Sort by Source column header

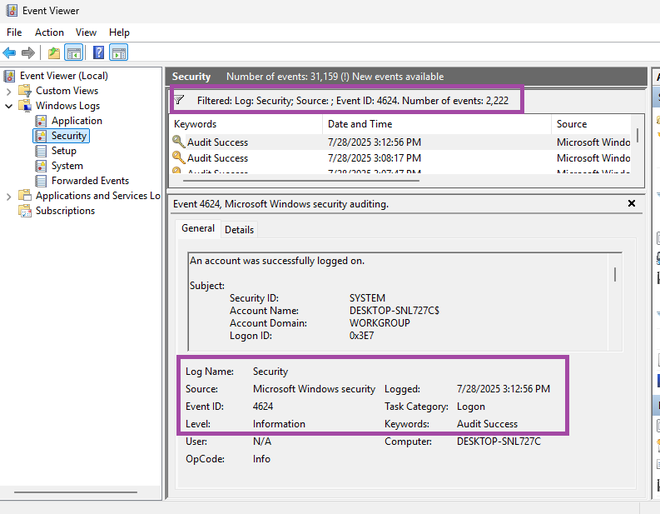(x=591, y=124)
